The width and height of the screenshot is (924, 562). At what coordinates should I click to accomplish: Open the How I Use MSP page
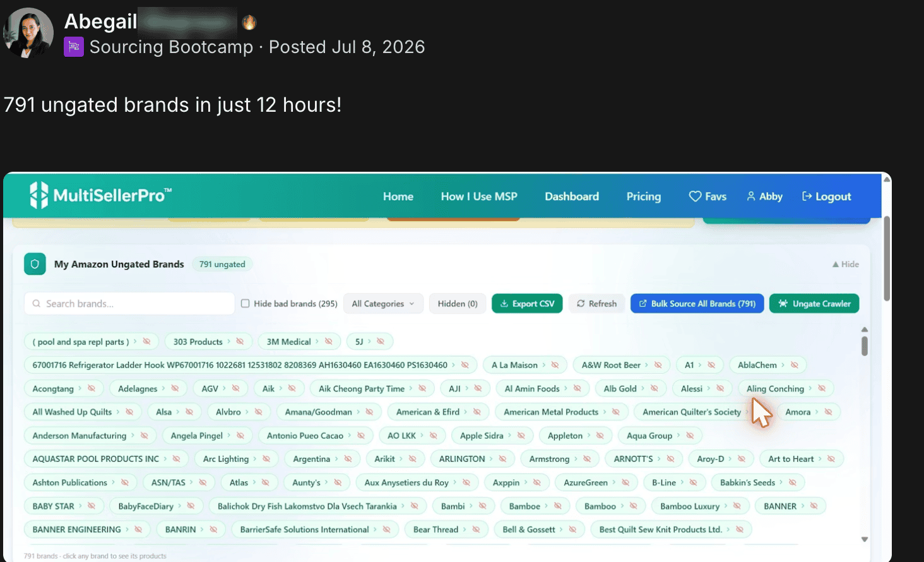tap(479, 196)
